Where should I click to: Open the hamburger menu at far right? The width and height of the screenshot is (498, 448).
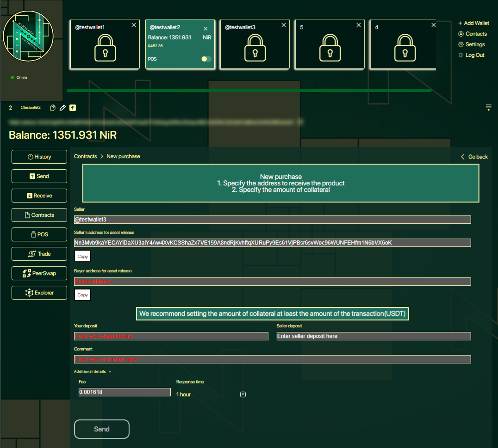[488, 108]
